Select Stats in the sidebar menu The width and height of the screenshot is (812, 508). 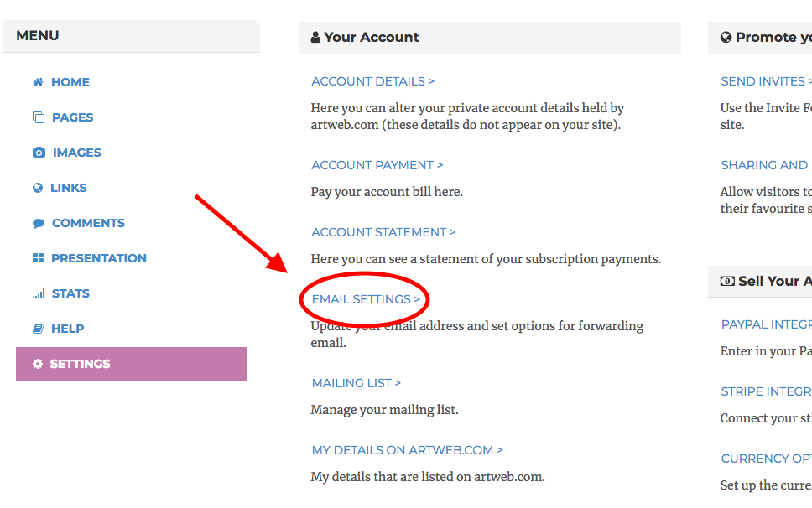tap(70, 293)
